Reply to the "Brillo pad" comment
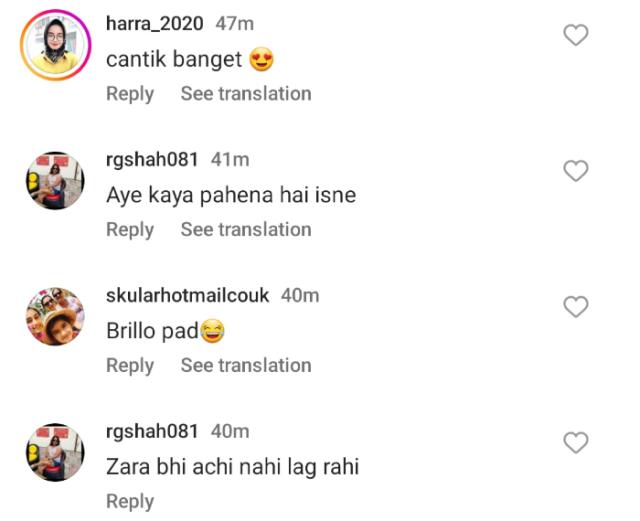The image size is (640, 521). click(130, 365)
